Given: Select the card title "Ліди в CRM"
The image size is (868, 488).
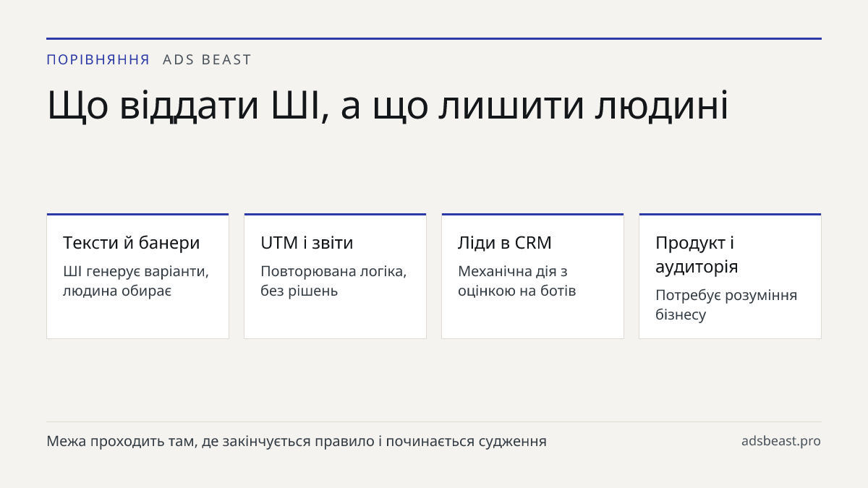Looking at the screenshot, I should pos(505,243).
